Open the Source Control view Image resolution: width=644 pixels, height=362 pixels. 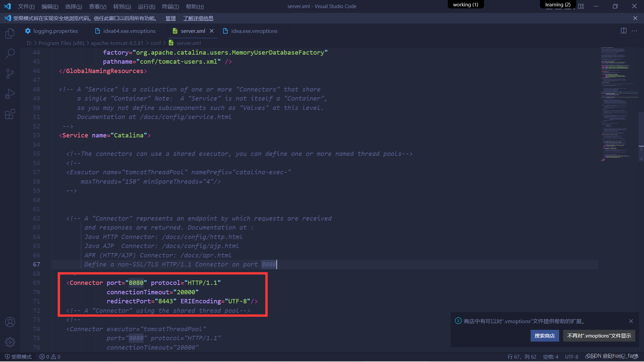[x=10, y=74]
